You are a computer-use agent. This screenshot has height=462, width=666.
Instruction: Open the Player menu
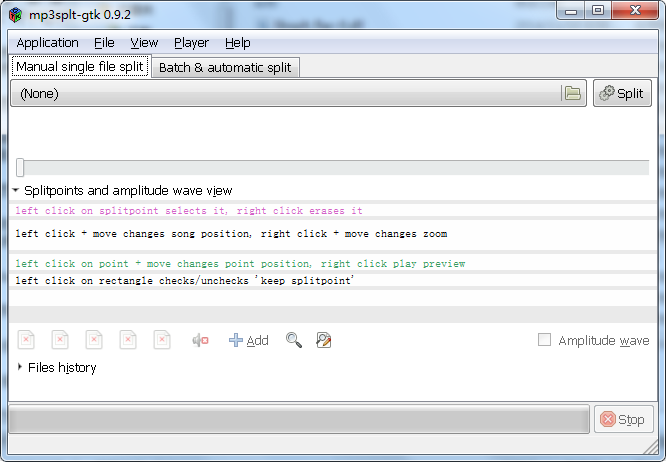[x=191, y=43]
